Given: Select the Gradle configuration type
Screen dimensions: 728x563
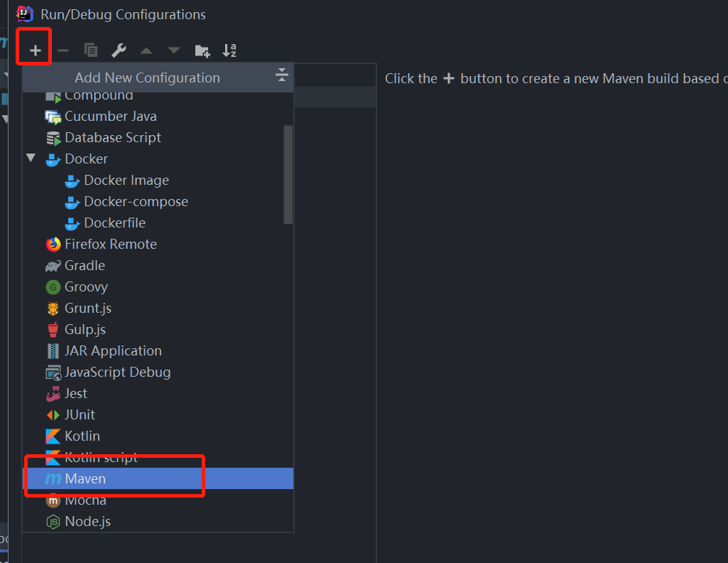Looking at the screenshot, I should (158, 266).
